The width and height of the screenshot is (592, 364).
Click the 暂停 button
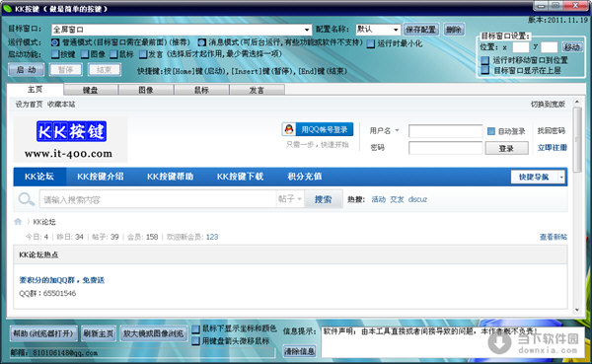click(65, 70)
